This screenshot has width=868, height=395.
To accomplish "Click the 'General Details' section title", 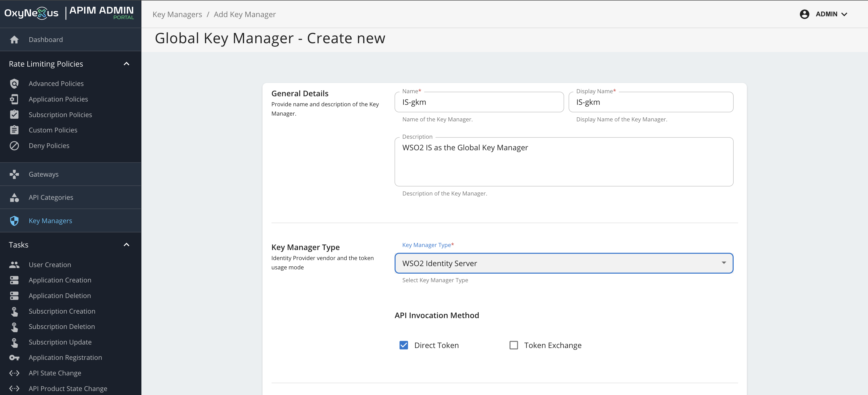I will tap(300, 93).
